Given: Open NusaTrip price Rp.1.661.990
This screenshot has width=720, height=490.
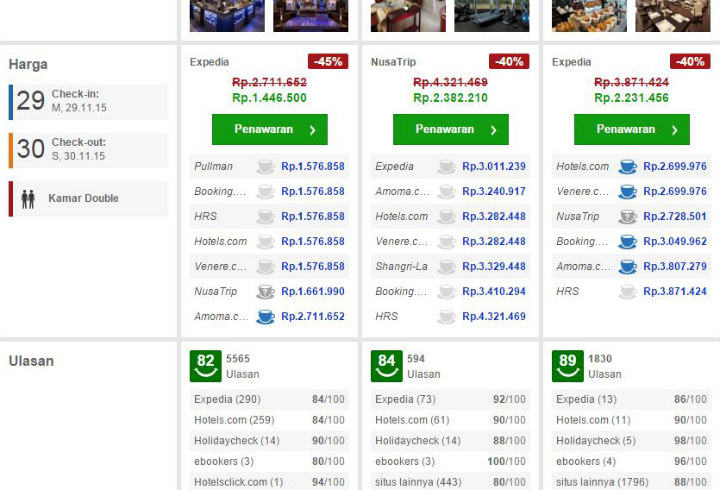Looking at the screenshot, I should coord(313,292).
